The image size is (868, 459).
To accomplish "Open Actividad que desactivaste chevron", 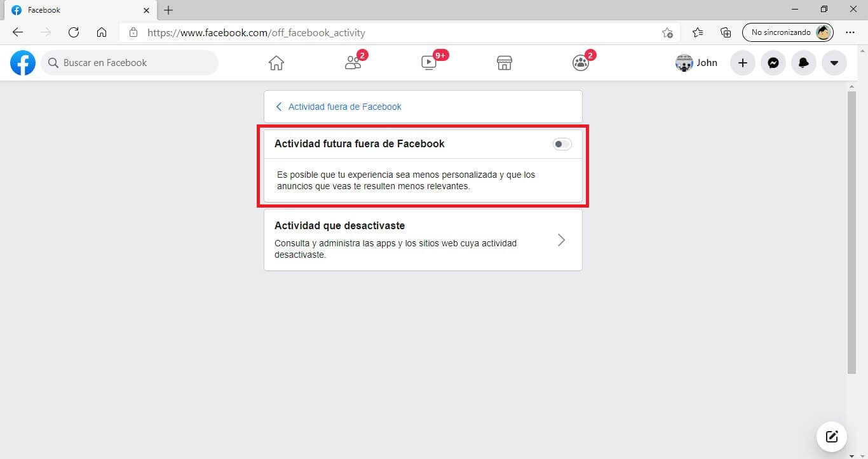I will click(x=561, y=240).
